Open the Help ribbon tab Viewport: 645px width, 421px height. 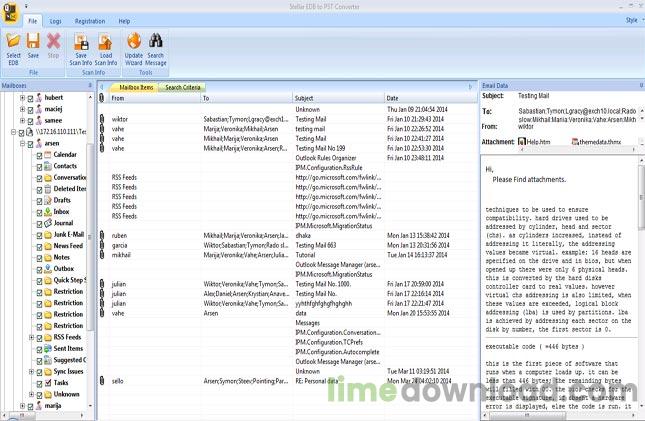(124, 21)
